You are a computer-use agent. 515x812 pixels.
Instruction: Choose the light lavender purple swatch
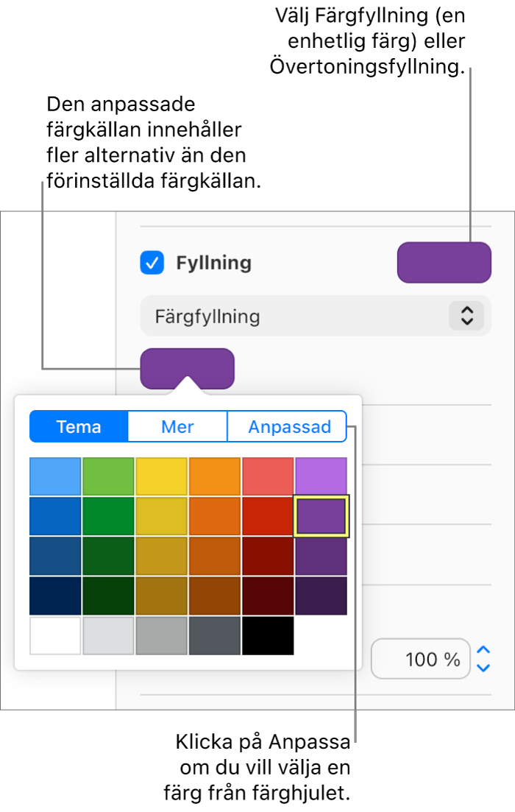coord(321,476)
